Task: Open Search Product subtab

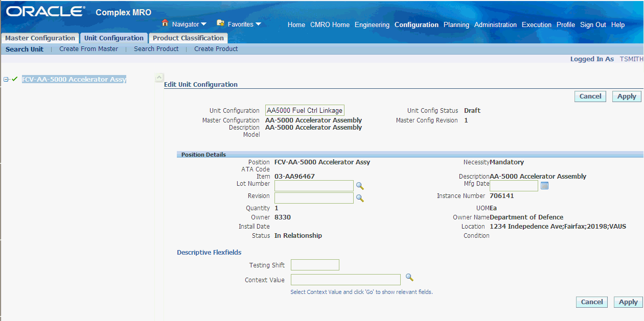Action: pos(156,49)
